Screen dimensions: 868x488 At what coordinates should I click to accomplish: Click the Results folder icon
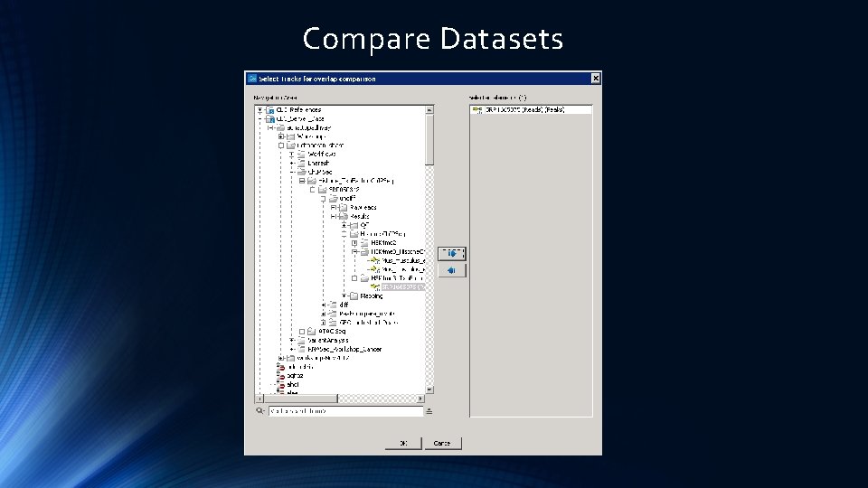tap(344, 216)
